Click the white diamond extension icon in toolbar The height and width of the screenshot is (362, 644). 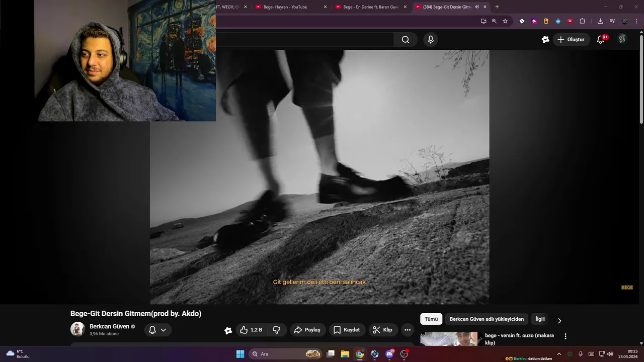pyautogui.click(x=522, y=21)
